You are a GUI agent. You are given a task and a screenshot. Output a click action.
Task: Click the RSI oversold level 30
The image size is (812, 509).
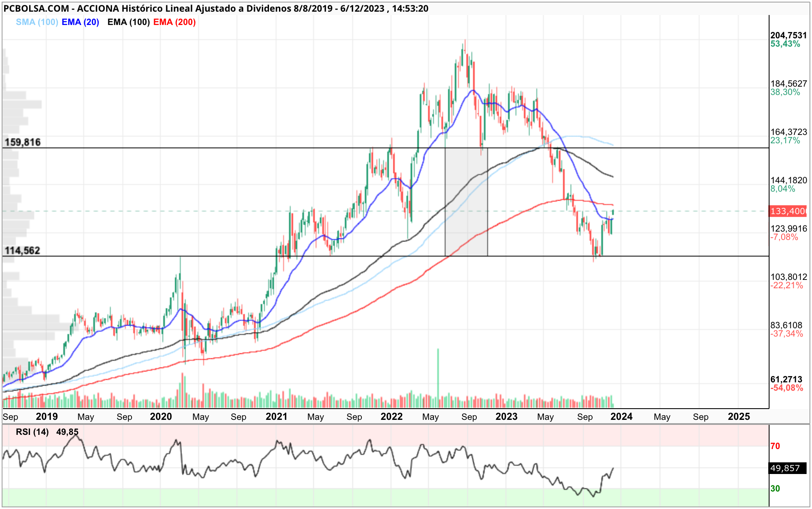[x=775, y=489]
